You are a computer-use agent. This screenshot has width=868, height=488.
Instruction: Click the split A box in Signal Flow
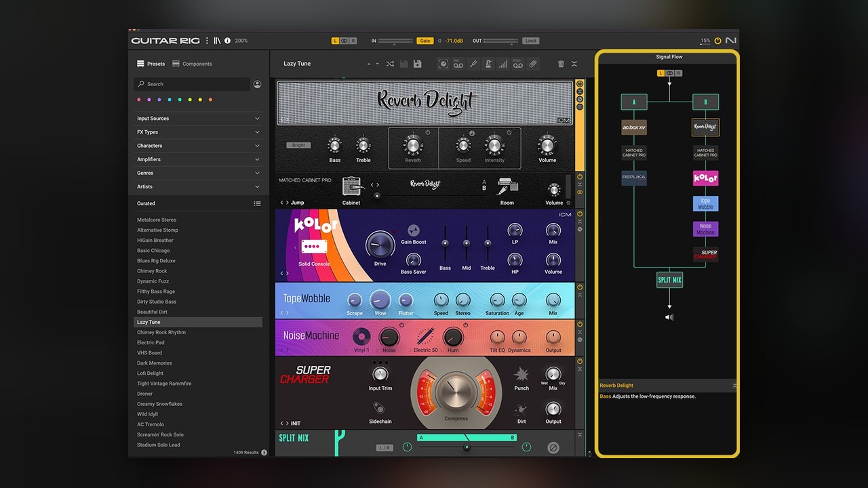pyautogui.click(x=634, y=102)
